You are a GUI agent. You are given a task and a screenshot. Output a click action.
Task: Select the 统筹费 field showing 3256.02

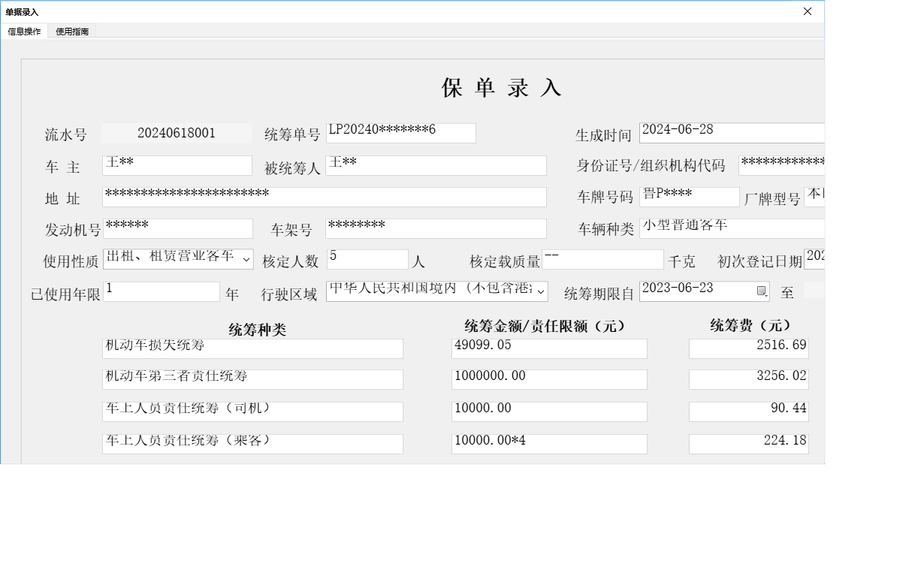[747, 378]
